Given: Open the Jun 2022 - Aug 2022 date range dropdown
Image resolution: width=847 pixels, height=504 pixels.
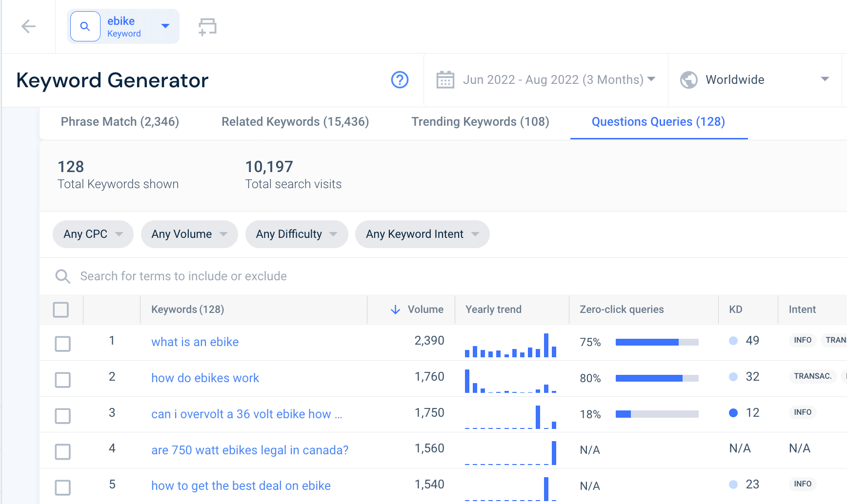Looking at the screenshot, I should point(558,79).
